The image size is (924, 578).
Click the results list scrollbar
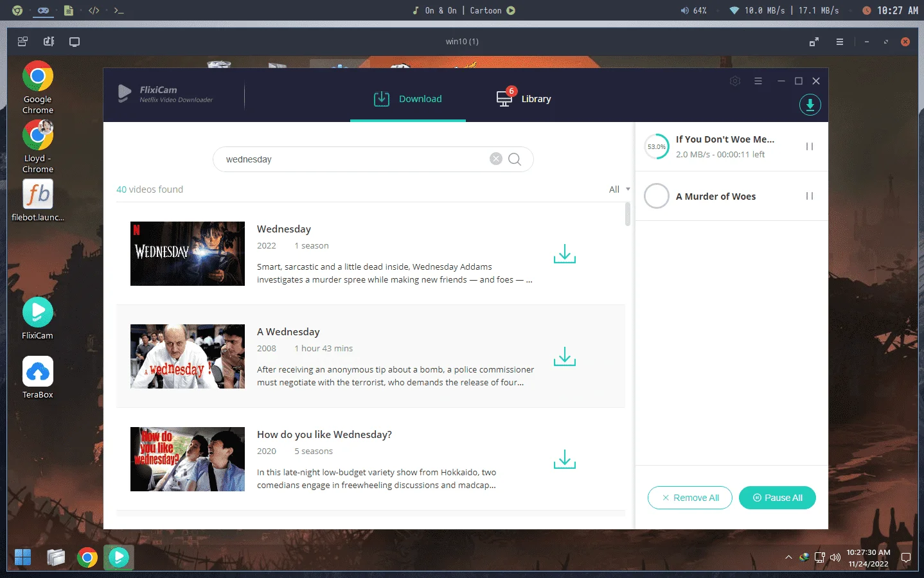628,214
